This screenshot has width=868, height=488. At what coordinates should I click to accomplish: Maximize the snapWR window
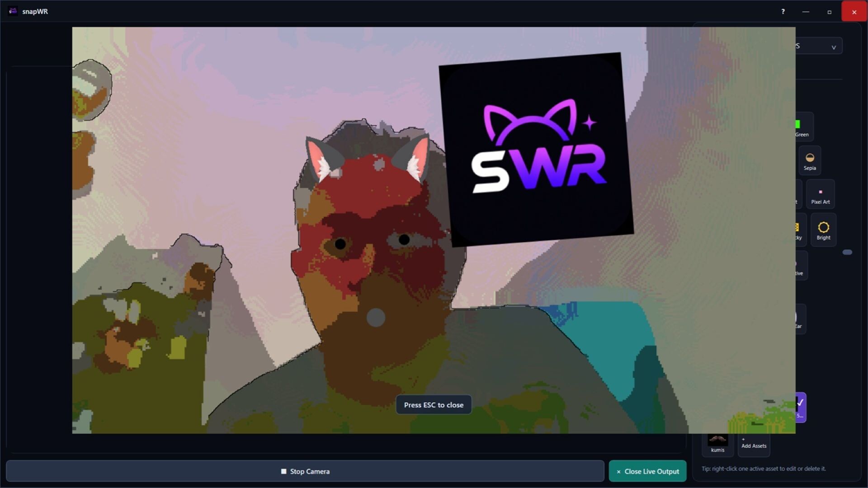pyautogui.click(x=829, y=12)
